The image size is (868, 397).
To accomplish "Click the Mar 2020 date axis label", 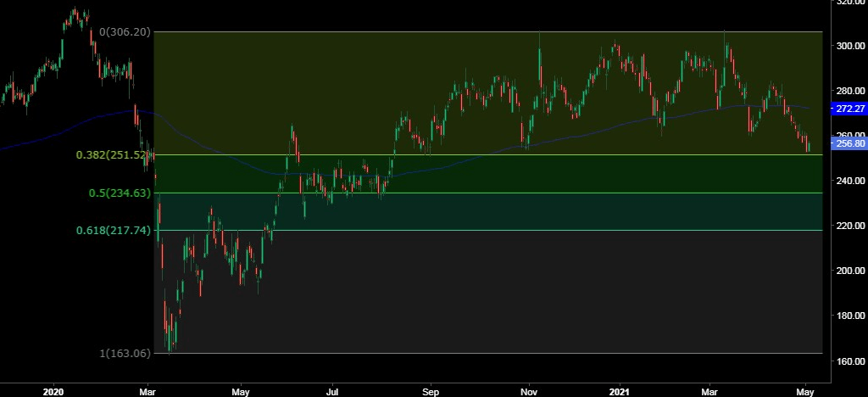I will click(147, 392).
